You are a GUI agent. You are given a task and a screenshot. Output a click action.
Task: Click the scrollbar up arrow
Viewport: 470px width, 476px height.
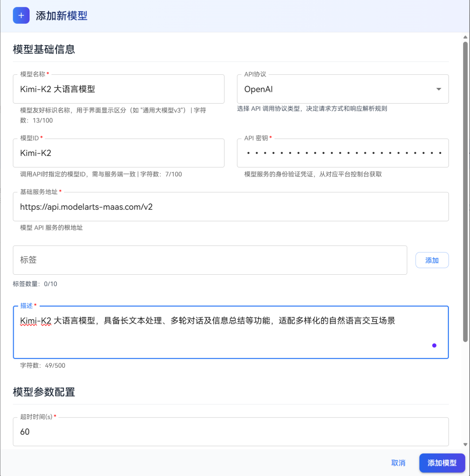pos(466,37)
